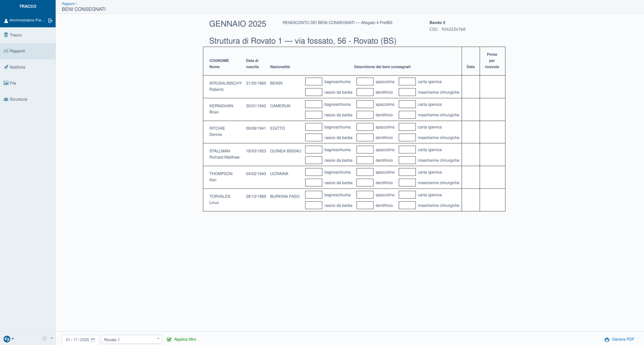Expand the caret next to the bottom logo
644x345 pixels.
tap(13, 339)
